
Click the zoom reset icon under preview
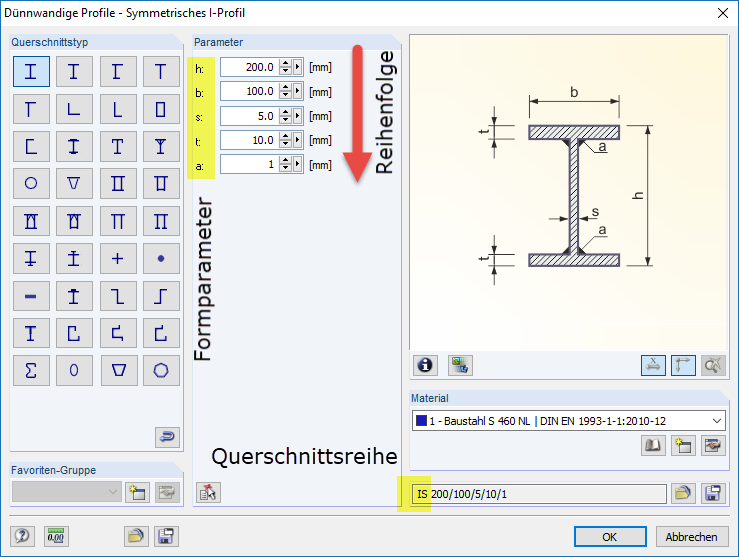[713, 365]
